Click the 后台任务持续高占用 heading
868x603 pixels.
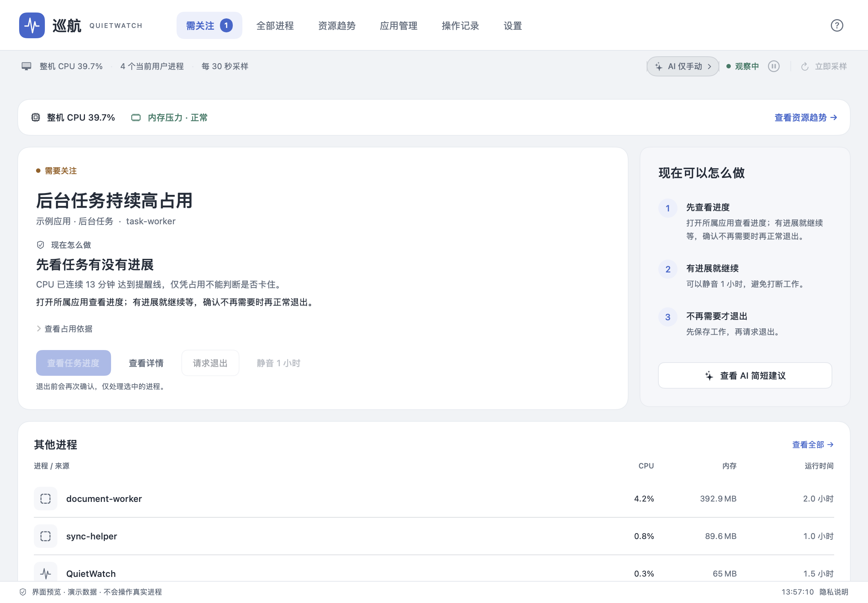coord(114,200)
